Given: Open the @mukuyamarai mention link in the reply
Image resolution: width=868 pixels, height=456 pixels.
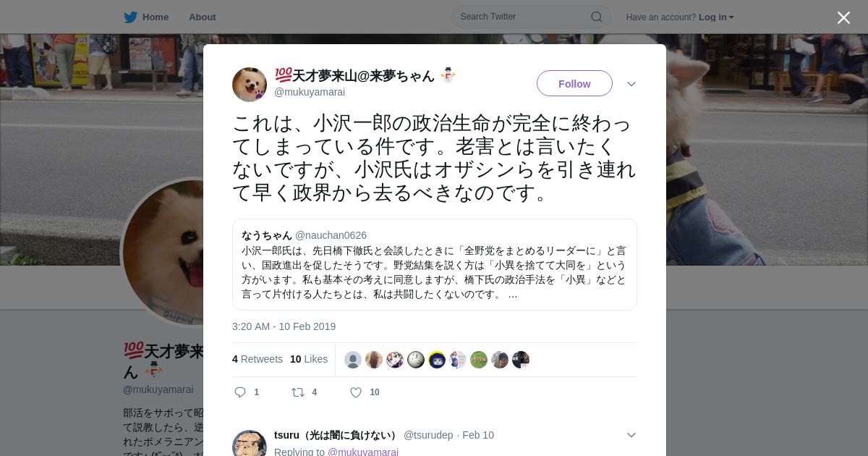Looking at the screenshot, I should tap(363, 452).
